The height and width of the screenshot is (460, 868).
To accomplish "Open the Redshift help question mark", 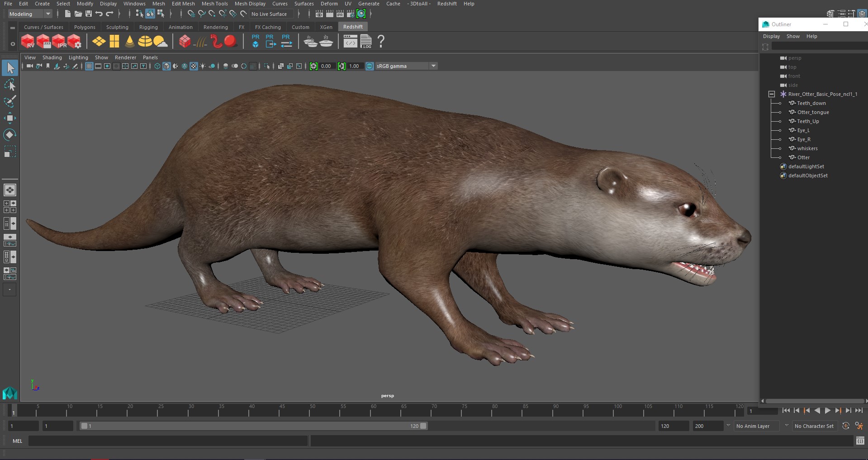I will pyautogui.click(x=381, y=42).
